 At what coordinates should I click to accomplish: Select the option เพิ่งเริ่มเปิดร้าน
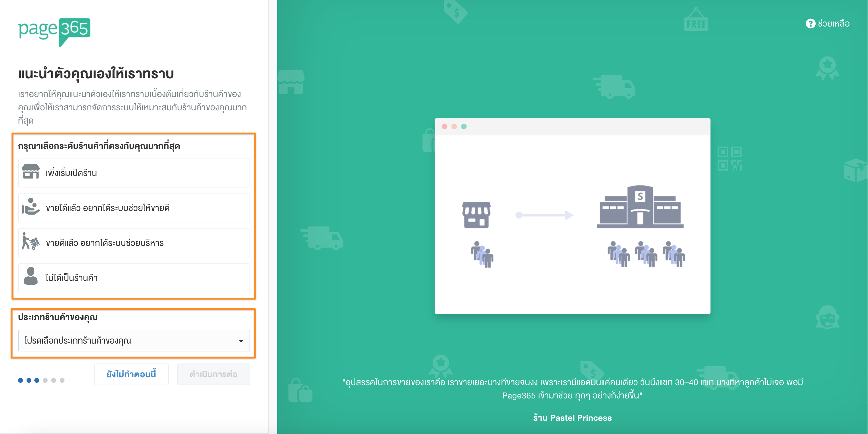134,173
